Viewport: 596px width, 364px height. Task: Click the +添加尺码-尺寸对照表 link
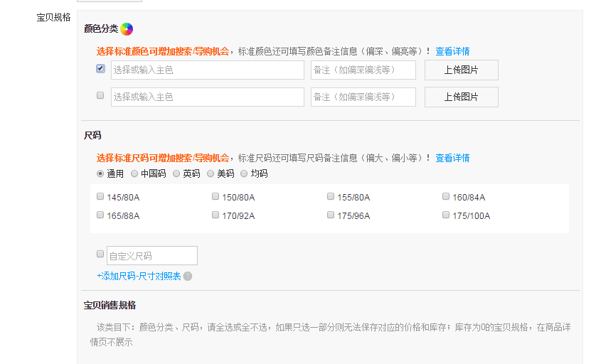tap(139, 276)
